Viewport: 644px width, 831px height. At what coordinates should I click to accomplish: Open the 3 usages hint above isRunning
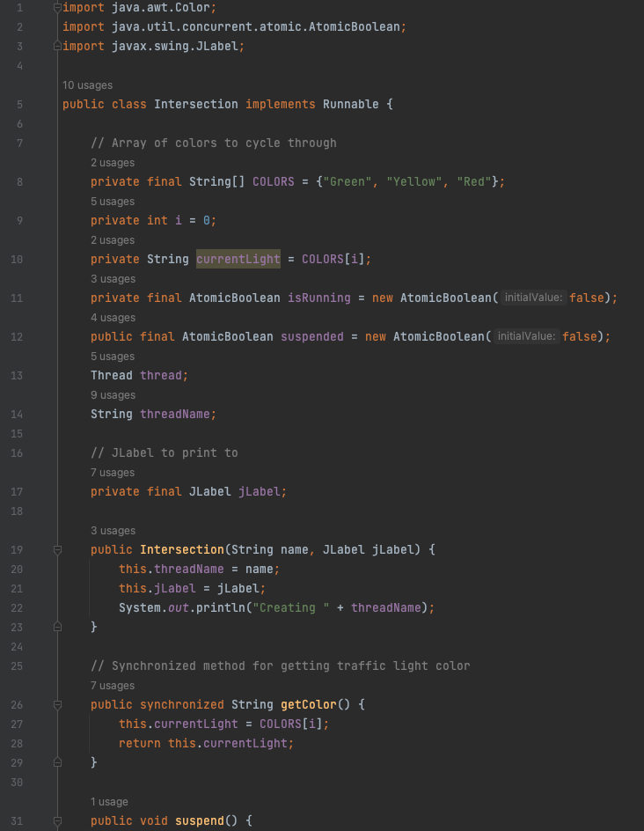click(x=113, y=279)
